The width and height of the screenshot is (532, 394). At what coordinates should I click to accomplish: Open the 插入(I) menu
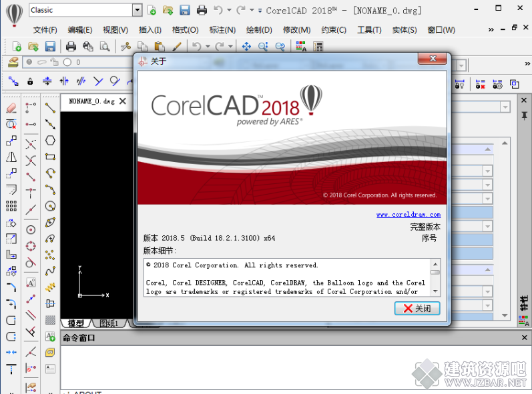pos(150,30)
